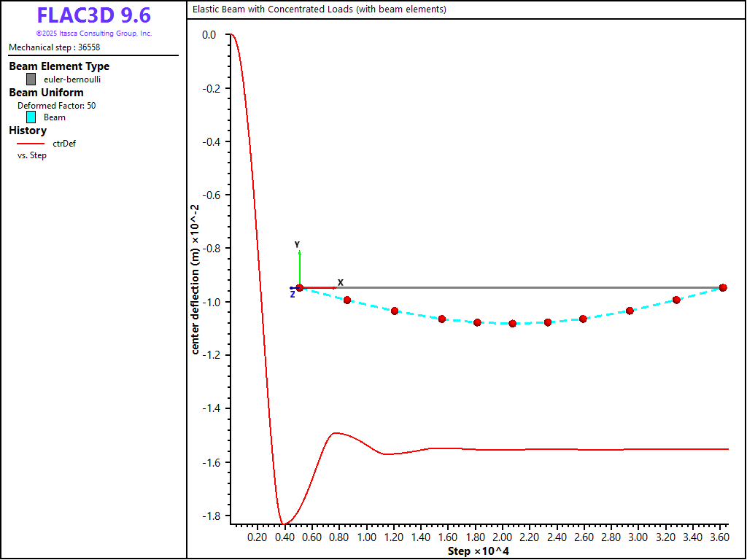Viewport: 747px width, 560px height.
Task: Click the blue Z label on axis triad
Action: [x=293, y=295]
